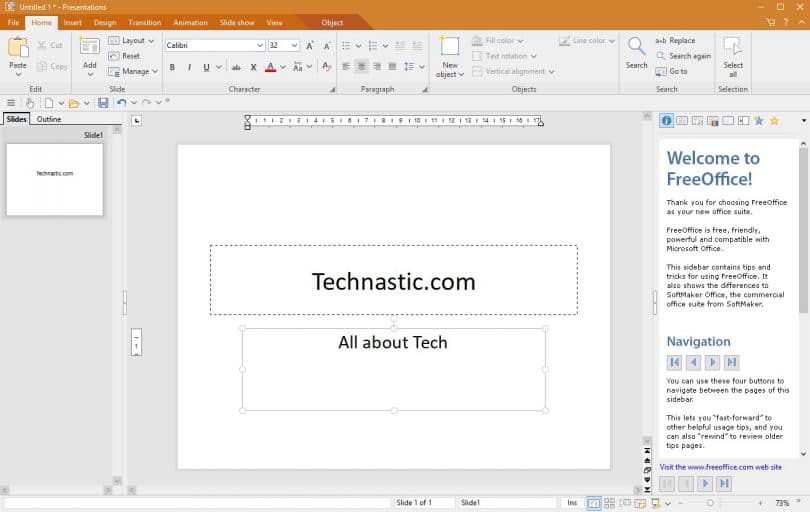This screenshot has height=512, width=810.
Task: Click the undo arrow icon
Action: click(121, 103)
